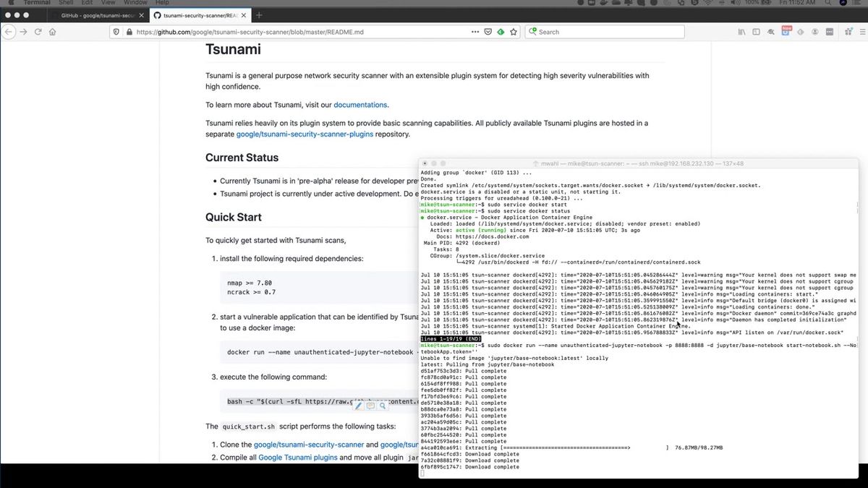Viewport: 868px width, 488px height.
Task: Open the Firefox Library icon
Action: [741, 32]
